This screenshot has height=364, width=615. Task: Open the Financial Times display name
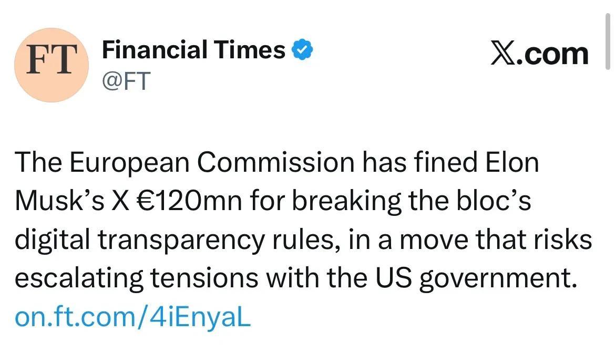193,50
